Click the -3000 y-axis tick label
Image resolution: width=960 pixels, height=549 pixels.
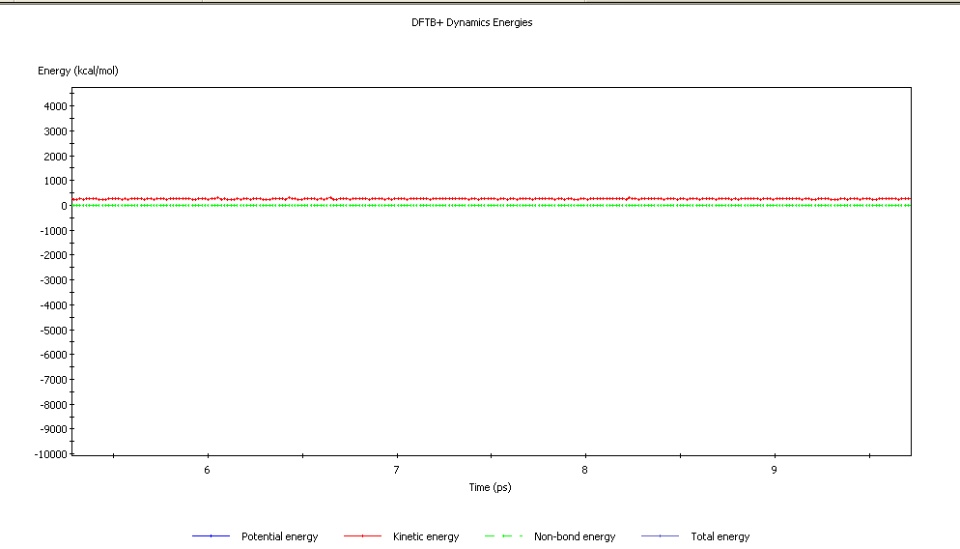[x=53, y=281]
